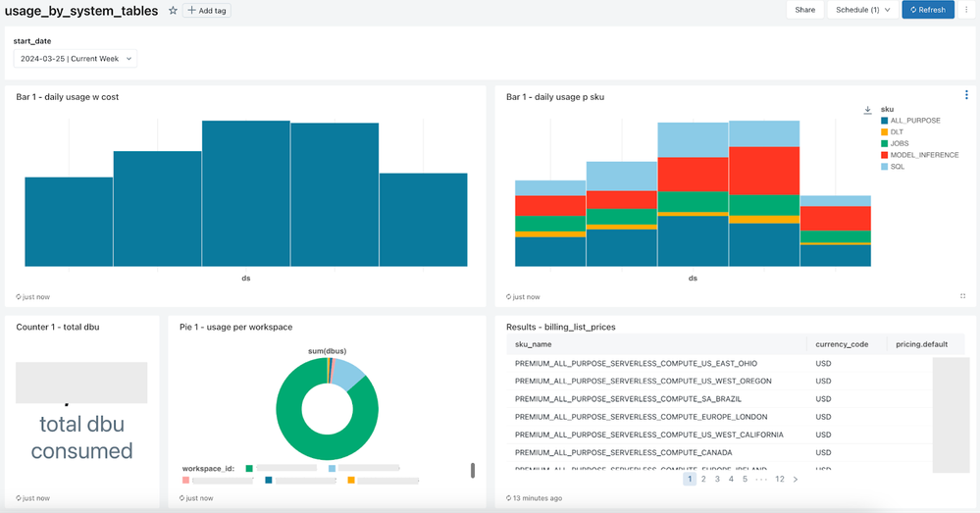The width and height of the screenshot is (980, 513).
Task: Click refresh icon under daily usage w cost chart
Action: point(19,296)
